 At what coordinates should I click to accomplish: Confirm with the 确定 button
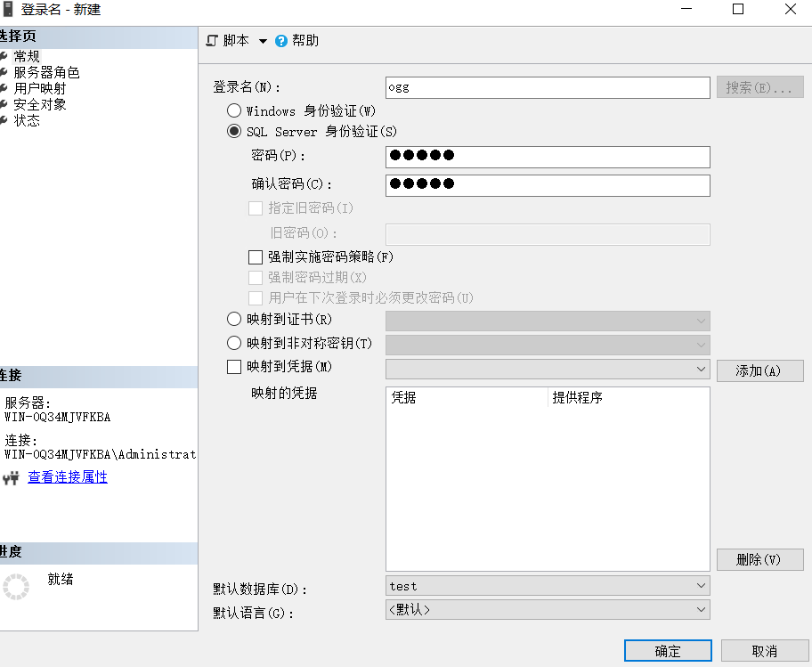tap(668, 650)
